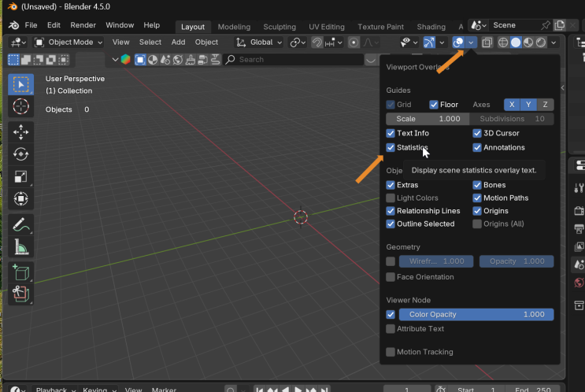
Task: Toggle the X axis button
Action: tap(512, 105)
